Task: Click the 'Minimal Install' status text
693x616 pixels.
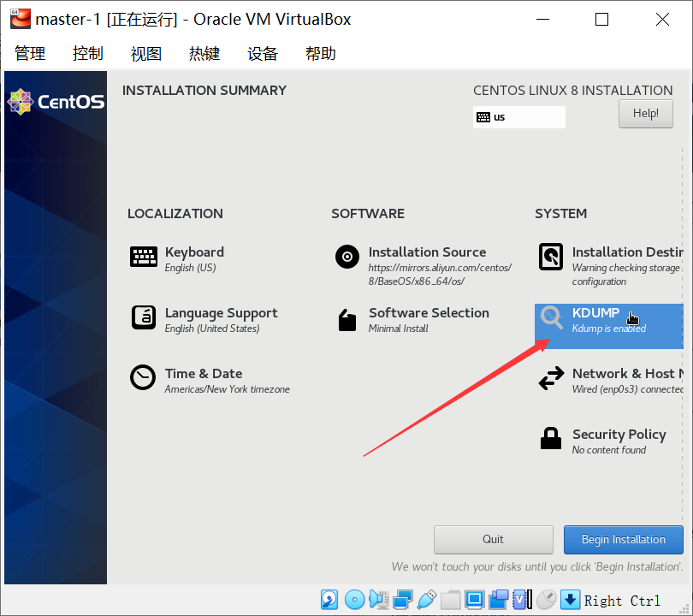Action: 398,329
